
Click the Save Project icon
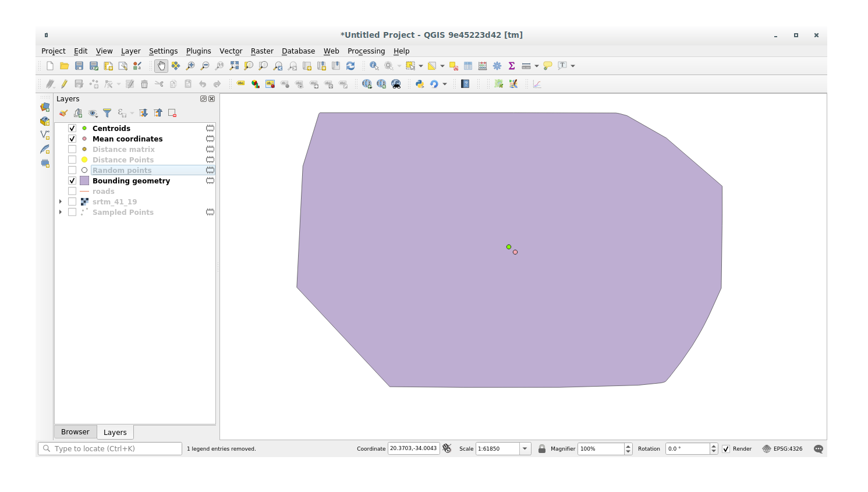pos(79,66)
